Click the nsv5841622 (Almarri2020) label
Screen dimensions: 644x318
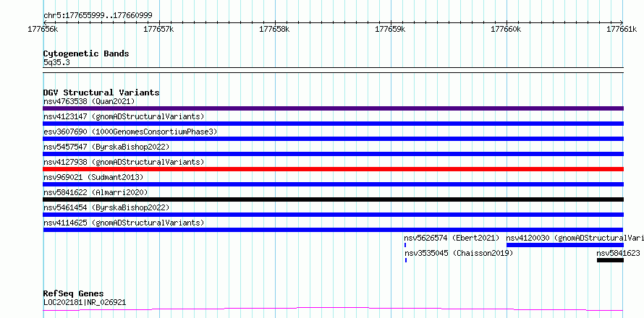[96, 192]
